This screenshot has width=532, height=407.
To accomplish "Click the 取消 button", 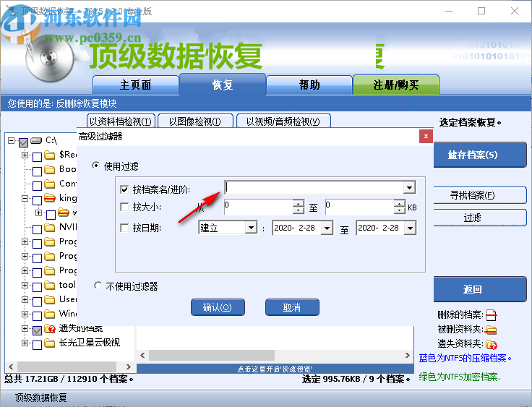I will (x=292, y=307).
